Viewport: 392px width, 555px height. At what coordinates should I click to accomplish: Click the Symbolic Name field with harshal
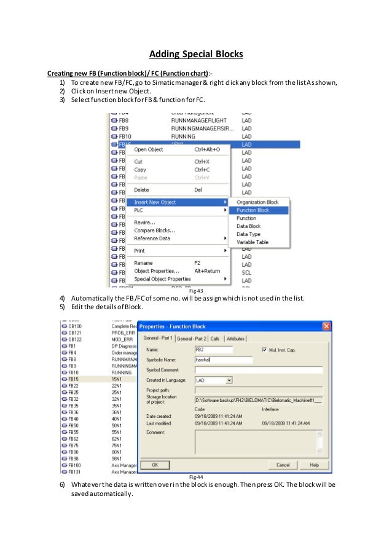pyautogui.click(x=224, y=360)
